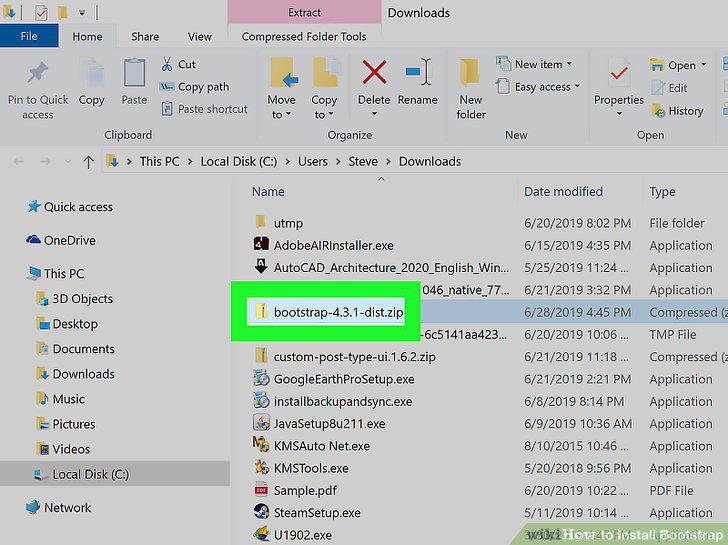Open Desktop in navigation pane
This screenshot has width=728, height=545.
tap(75, 324)
